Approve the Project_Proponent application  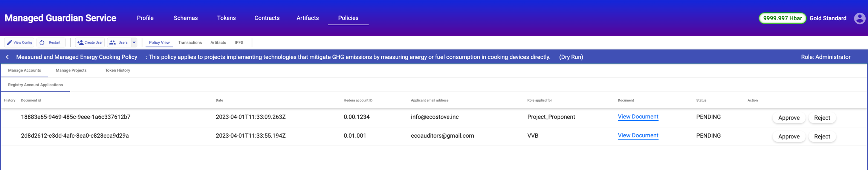point(789,118)
